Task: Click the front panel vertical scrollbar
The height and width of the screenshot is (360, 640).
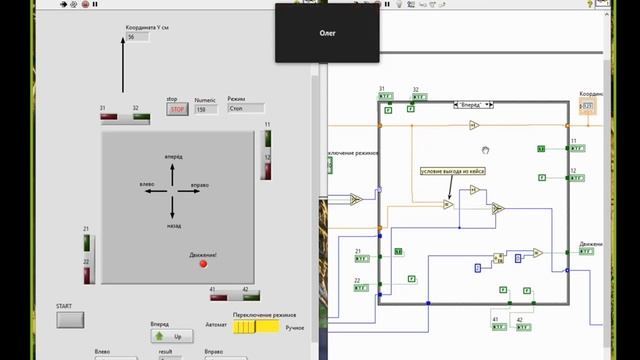Action: click(315, 208)
